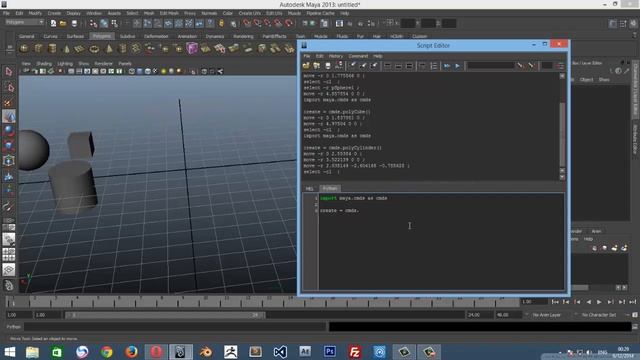The image size is (640, 360).
Task: Click the New scene icon
Action: coord(53,23)
